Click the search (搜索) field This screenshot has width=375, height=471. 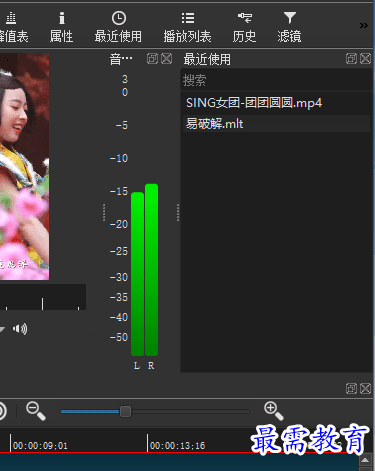pyautogui.click(x=276, y=80)
